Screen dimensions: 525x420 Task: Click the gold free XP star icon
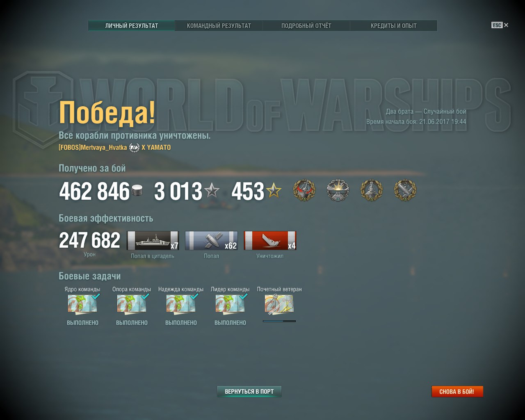tap(274, 191)
